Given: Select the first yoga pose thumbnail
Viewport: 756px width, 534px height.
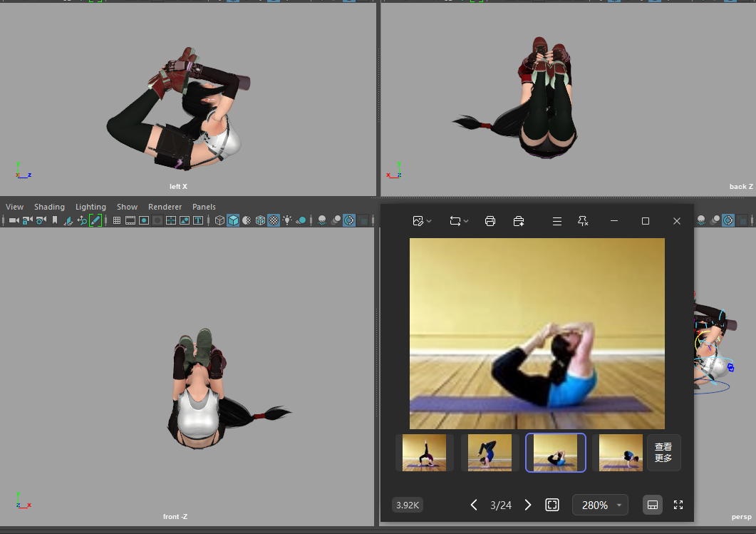Looking at the screenshot, I should pyautogui.click(x=424, y=453).
